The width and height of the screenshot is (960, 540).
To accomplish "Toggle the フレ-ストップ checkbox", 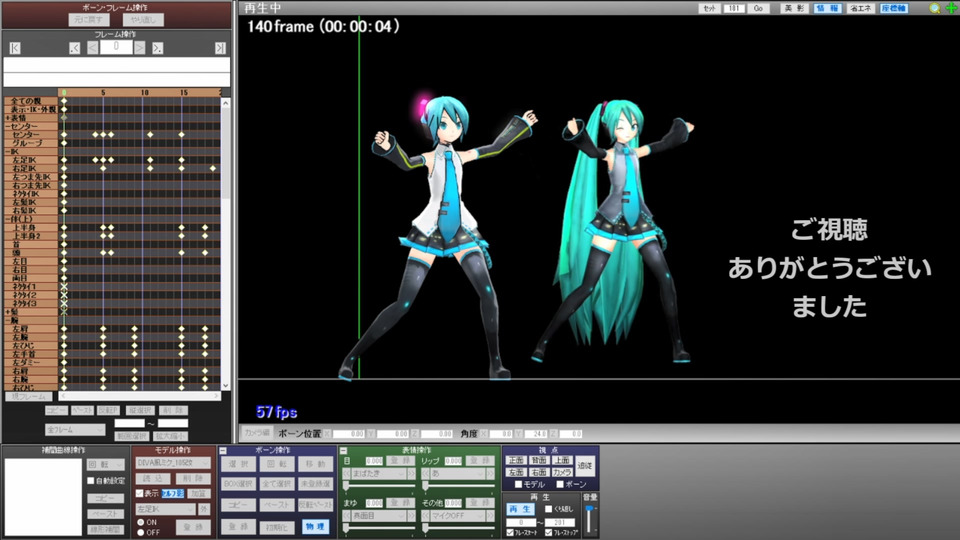I will tap(548, 533).
